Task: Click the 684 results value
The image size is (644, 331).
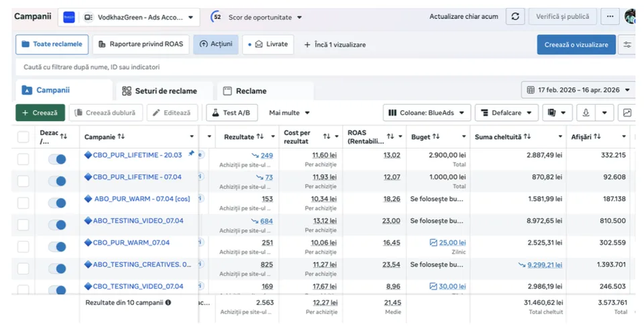Action: coord(266,221)
